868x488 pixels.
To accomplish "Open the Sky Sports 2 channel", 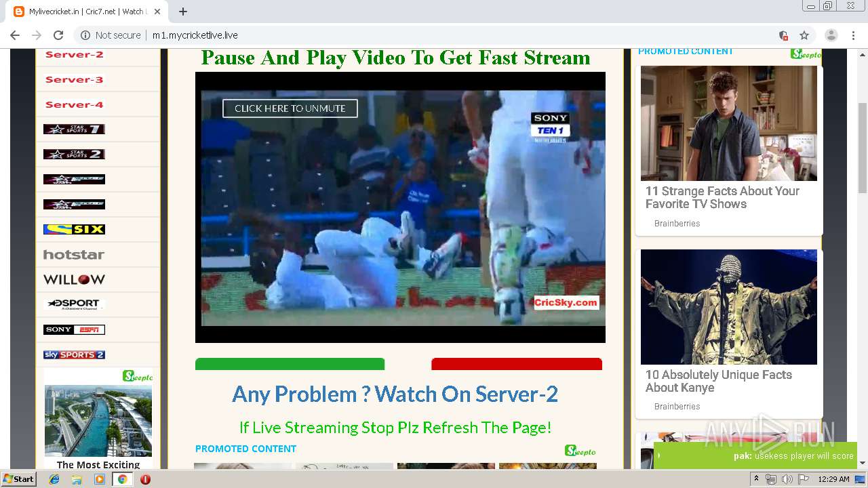I will (74, 354).
